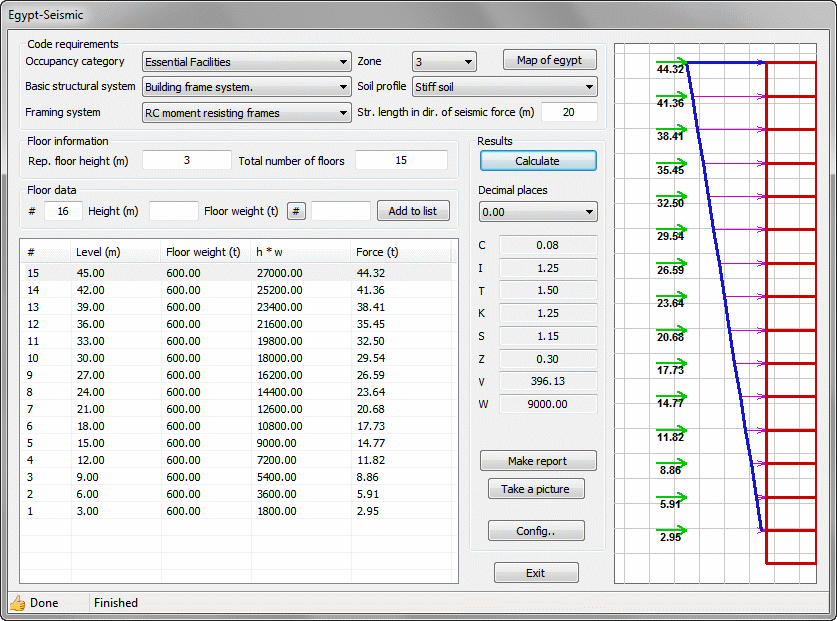This screenshot has height=621, width=837.
Task: Click the # column header in list
Action: [x=46, y=252]
